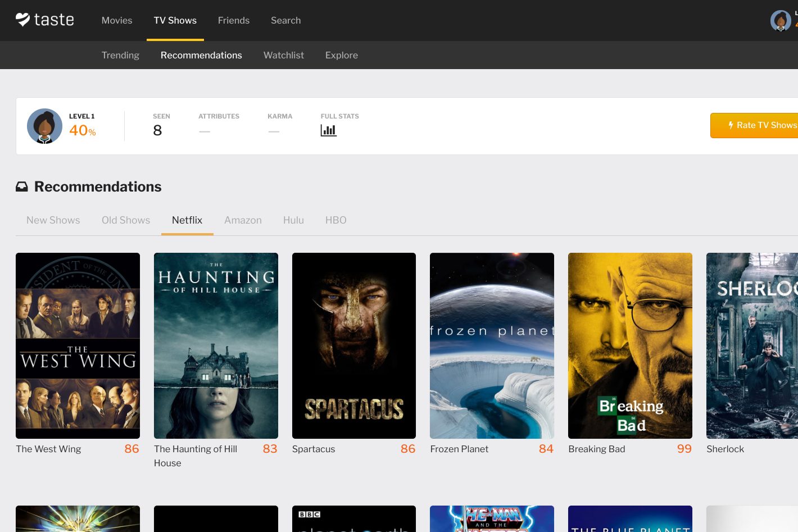Switch to Trending subtab
Screen dimensions: 798x532
tap(120, 55)
